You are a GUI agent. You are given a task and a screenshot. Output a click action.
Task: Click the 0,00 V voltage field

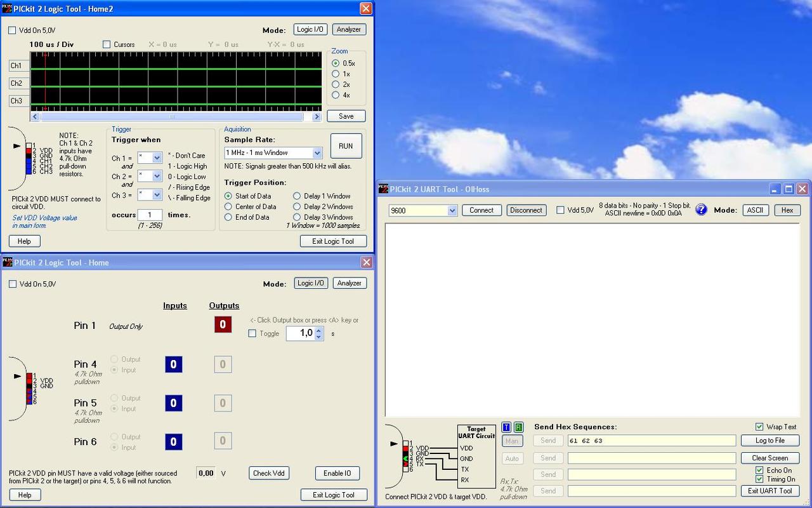[x=206, y=473]
